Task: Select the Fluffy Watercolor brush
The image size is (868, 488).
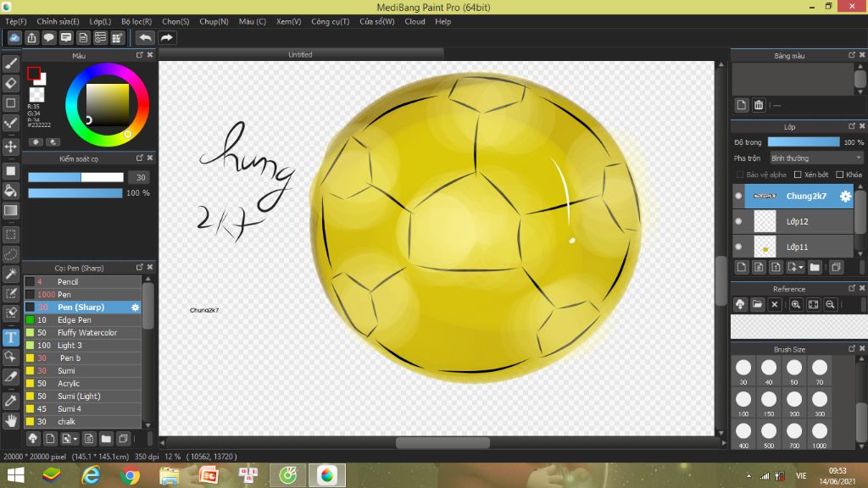Action: pos(83,332)
